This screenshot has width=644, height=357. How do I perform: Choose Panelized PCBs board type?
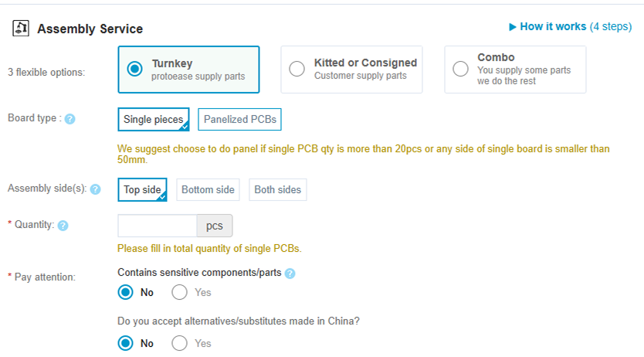tap(240, 120)
